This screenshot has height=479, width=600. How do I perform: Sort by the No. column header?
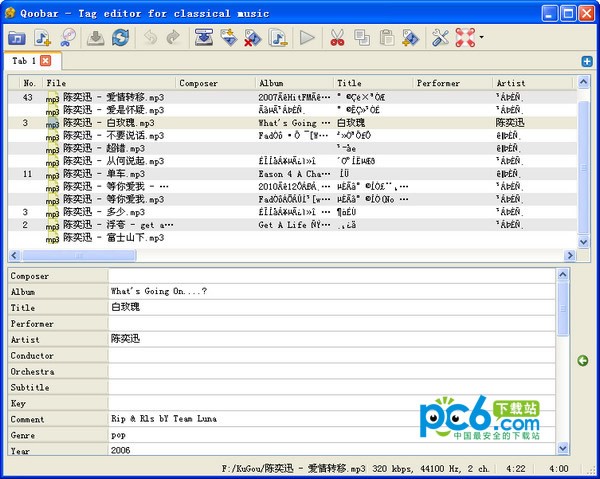click(29, 83)
